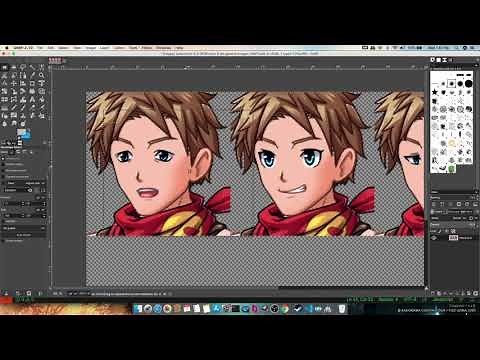Select the Warp Transform tool
The image size is (480, 360).
23,99
